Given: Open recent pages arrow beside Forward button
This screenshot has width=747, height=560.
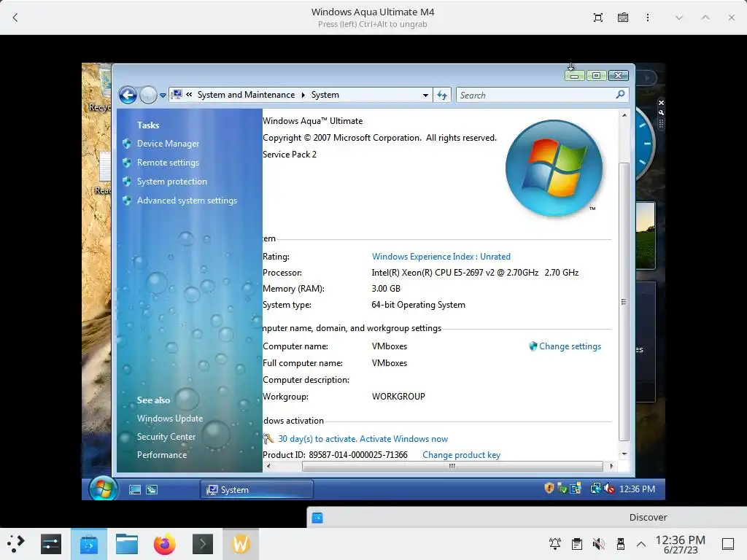Looking at the screenshot, I should (x=163, y=96).
